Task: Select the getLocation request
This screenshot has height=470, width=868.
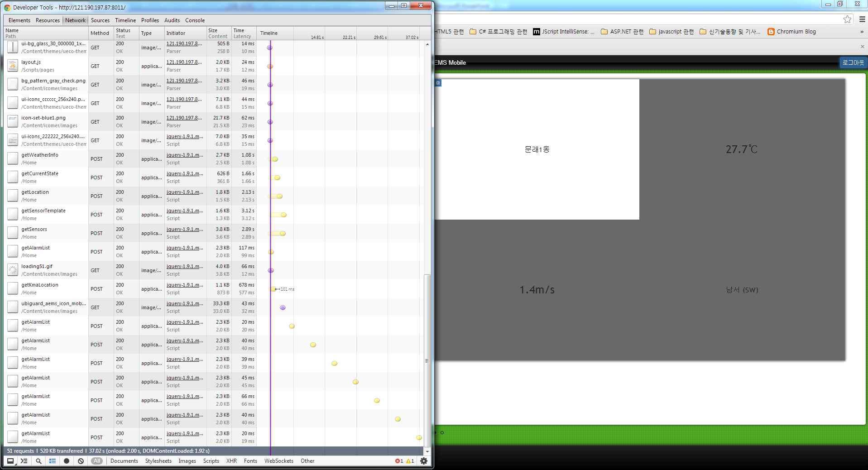Action: (x=214, y=196)
